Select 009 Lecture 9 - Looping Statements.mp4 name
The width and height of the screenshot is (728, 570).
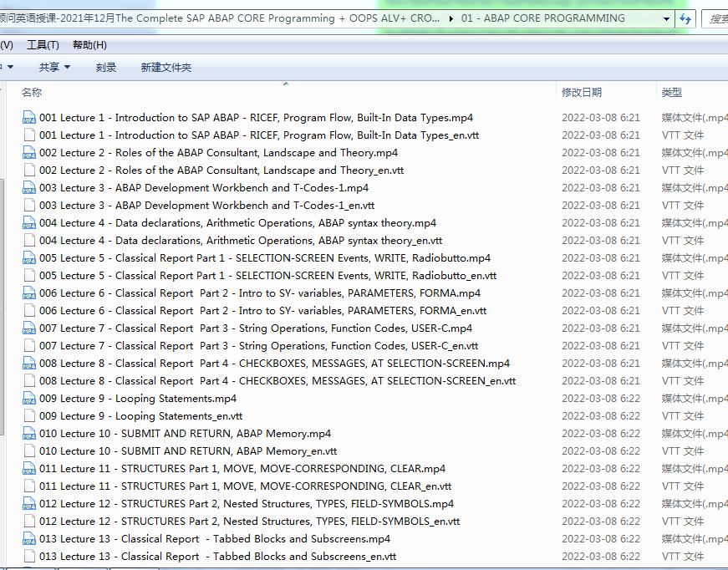[138, 399]
